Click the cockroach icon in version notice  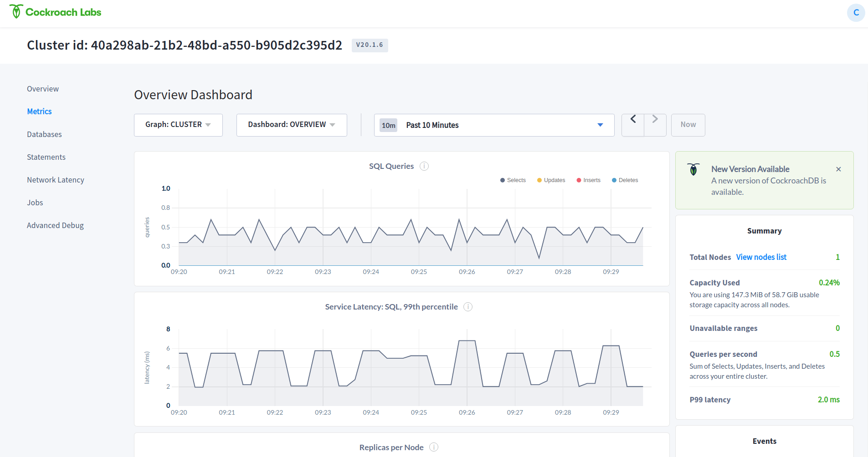693,170
